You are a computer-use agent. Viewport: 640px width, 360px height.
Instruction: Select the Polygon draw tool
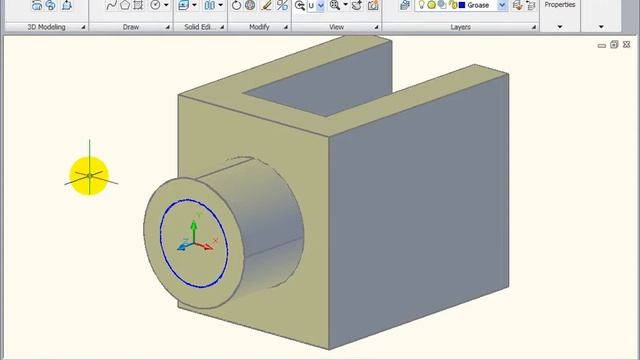(x=125, y=5)
